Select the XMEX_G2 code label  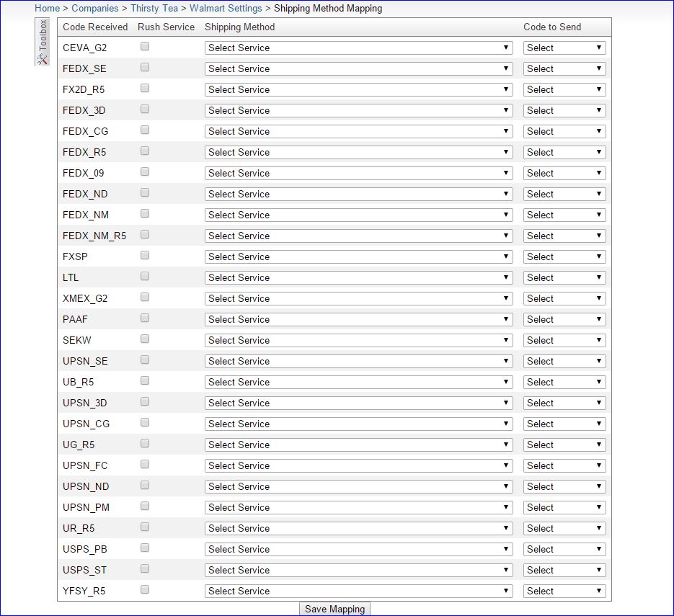pyautogui.click(x=85, y=298)
